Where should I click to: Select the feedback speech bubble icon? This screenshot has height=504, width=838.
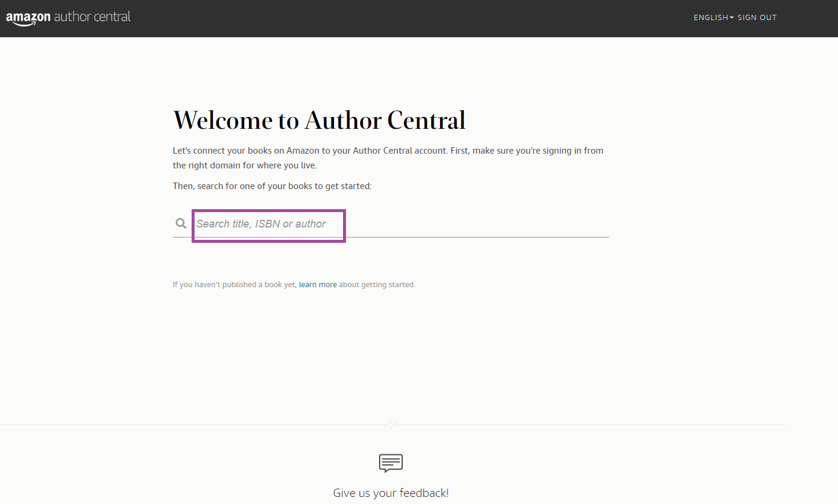pos(391,463)
